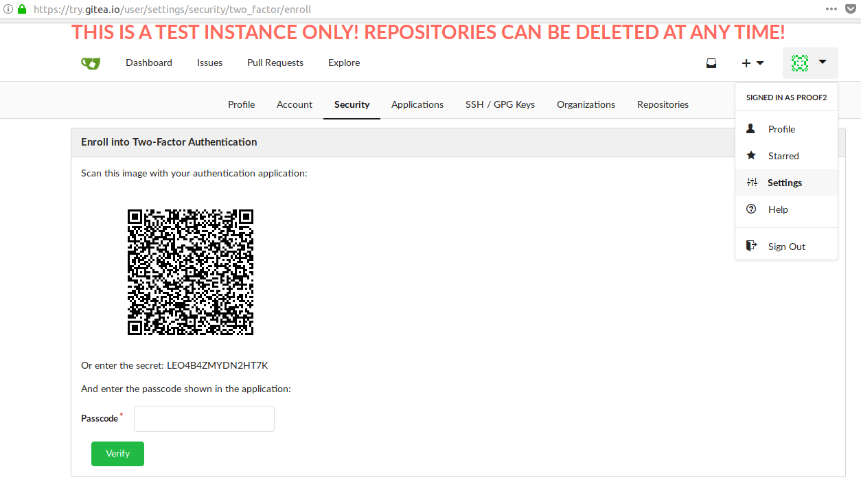The width and height of the screenshot is (861, 504).
Task: Open the Dashboard from the navigation bar
Action: coord(148,62)
